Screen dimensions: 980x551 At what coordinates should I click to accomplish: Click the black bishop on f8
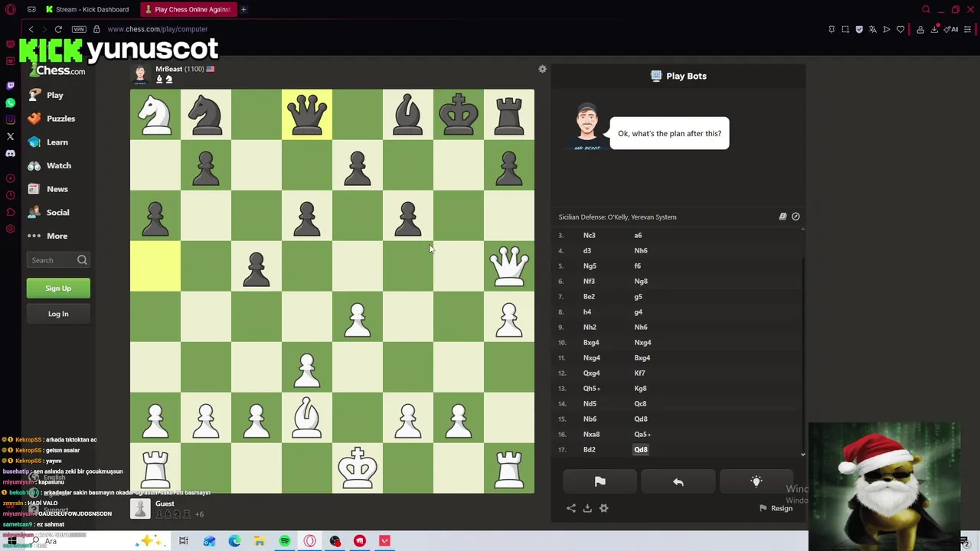[408, 115]
